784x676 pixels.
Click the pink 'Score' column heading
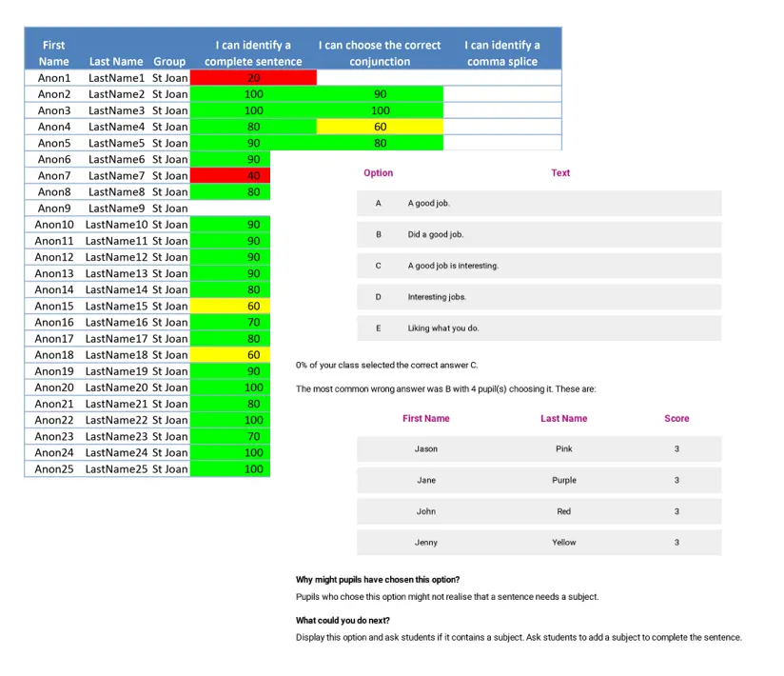coord(676,419)
